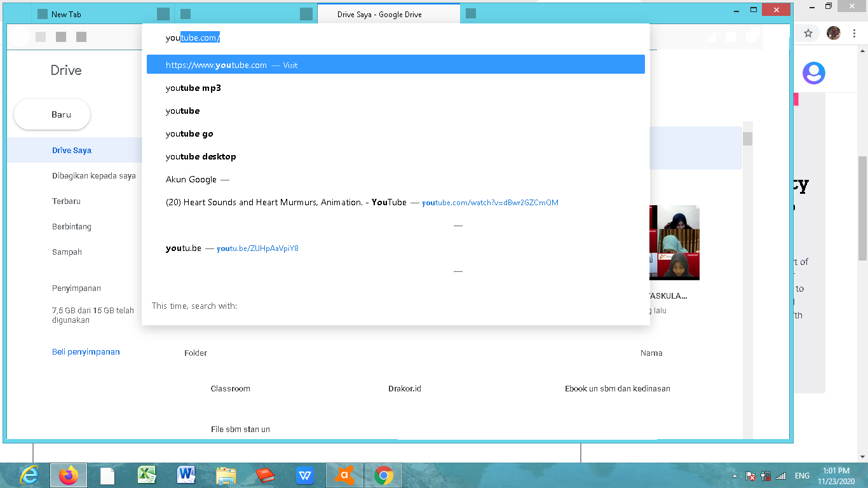
Task: Open Chrome's three-dot menu
Action: [855, 33]
